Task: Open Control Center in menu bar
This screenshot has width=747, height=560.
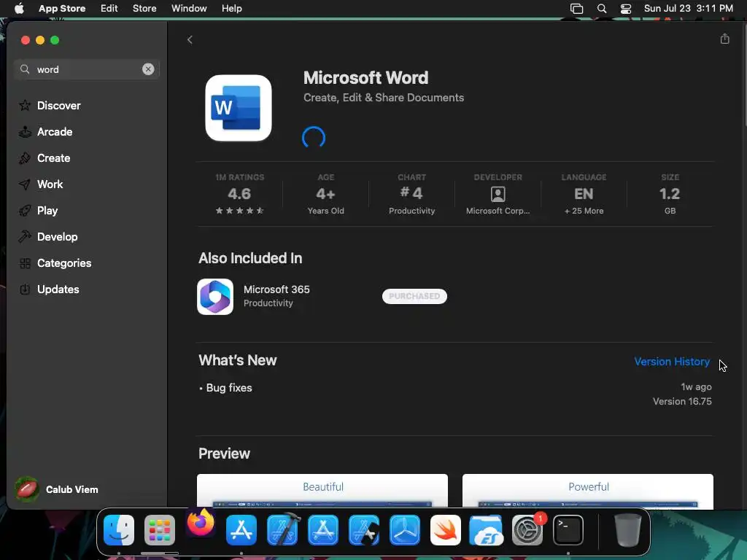Action: (x=625, y=9)
